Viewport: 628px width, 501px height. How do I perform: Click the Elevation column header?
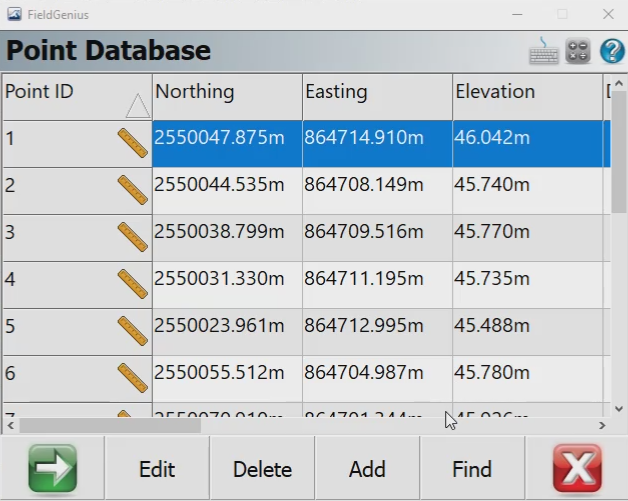coord(527,93)
